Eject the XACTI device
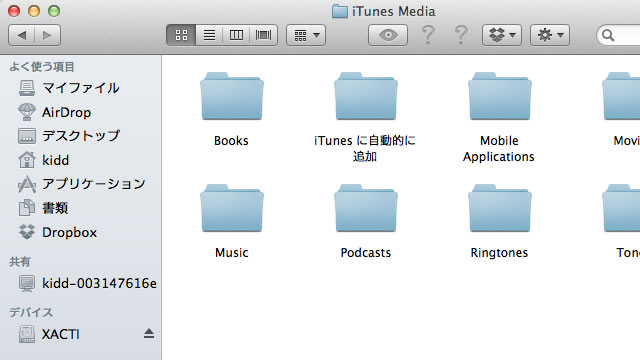Viewport: 640px width, 360px height. 149,334
